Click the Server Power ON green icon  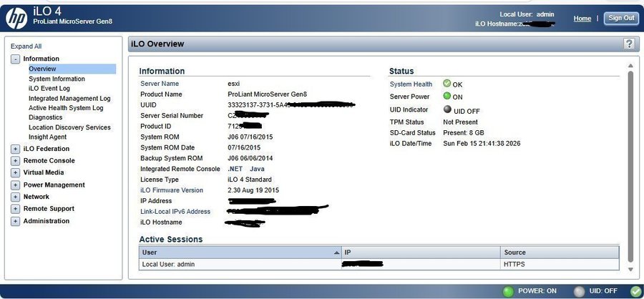point(447,97)
